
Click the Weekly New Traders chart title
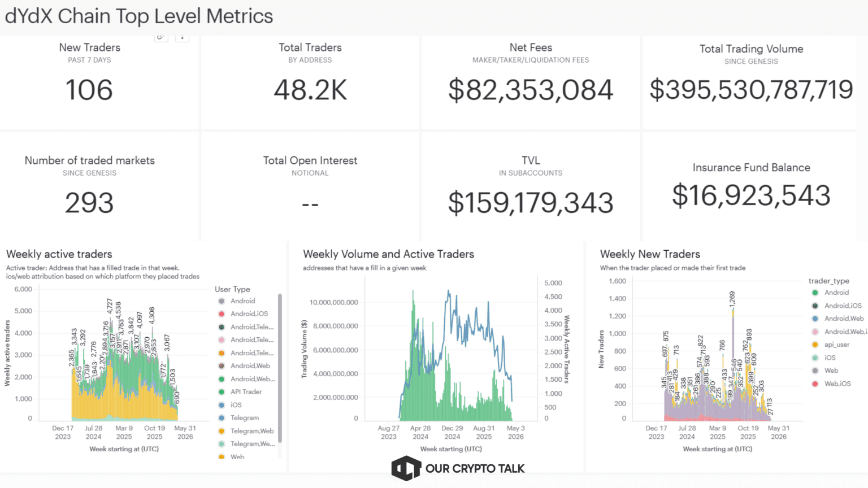(x=650, y=254)
